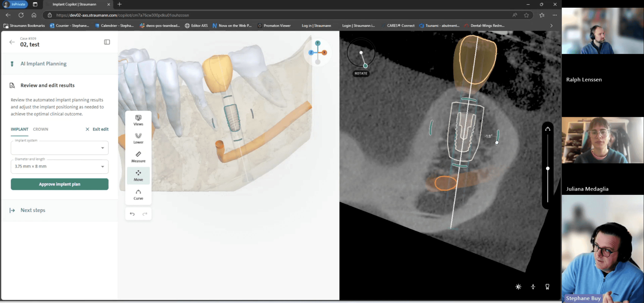Select the IMPLANT tab

pyautogui.click(x=19, y=129)
